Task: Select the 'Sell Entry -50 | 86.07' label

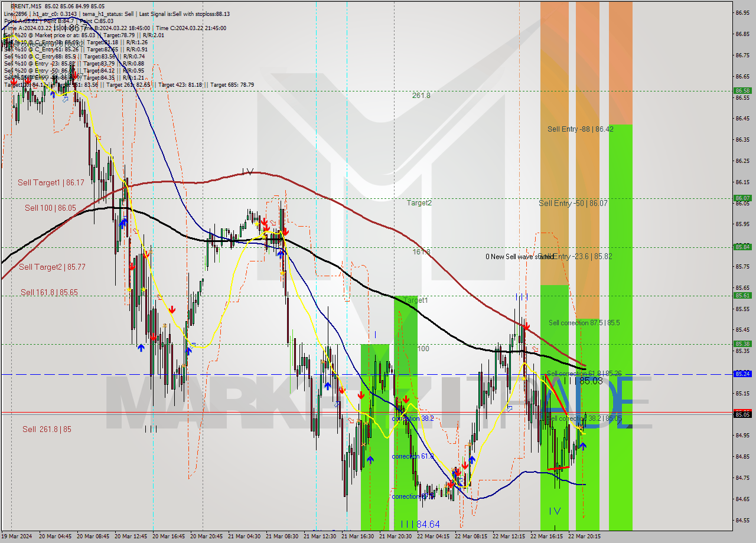Action: pyautogui.click(x=573, y=204)
